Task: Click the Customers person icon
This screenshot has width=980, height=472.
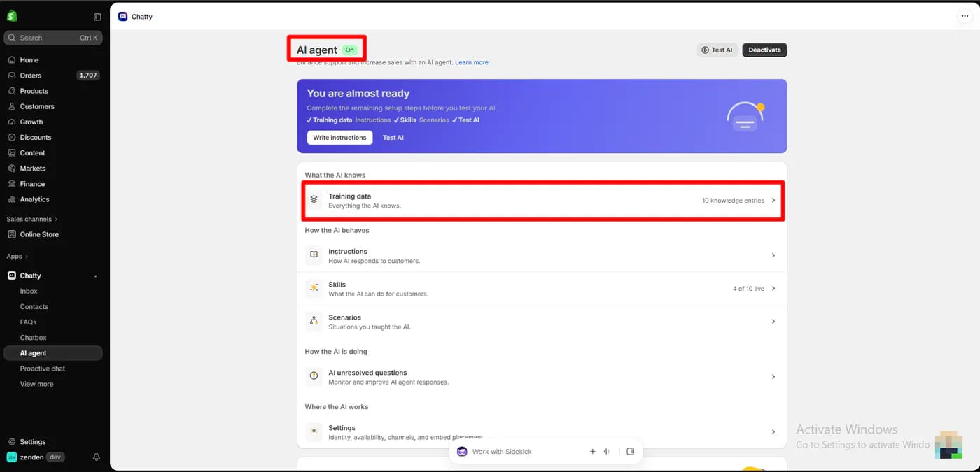Action: (x=12, y=106)
